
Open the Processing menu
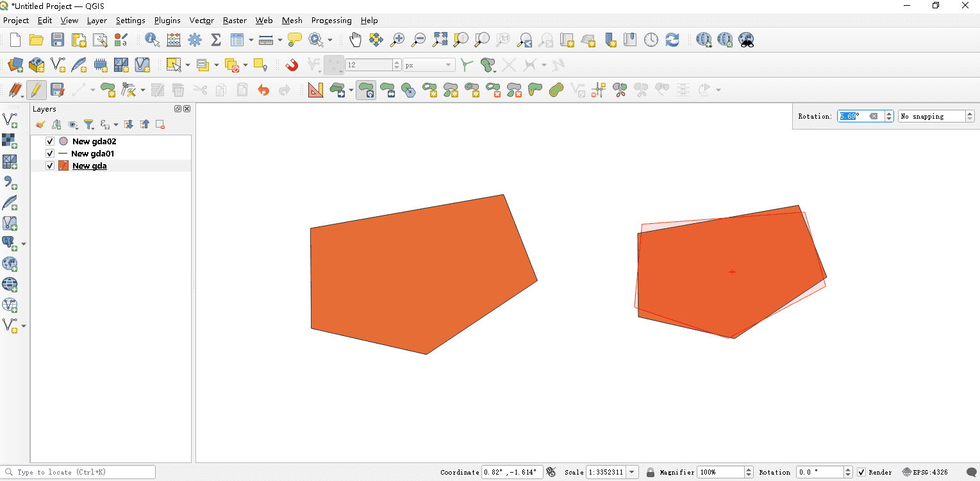pyautogui.click(x=331, y=21)
